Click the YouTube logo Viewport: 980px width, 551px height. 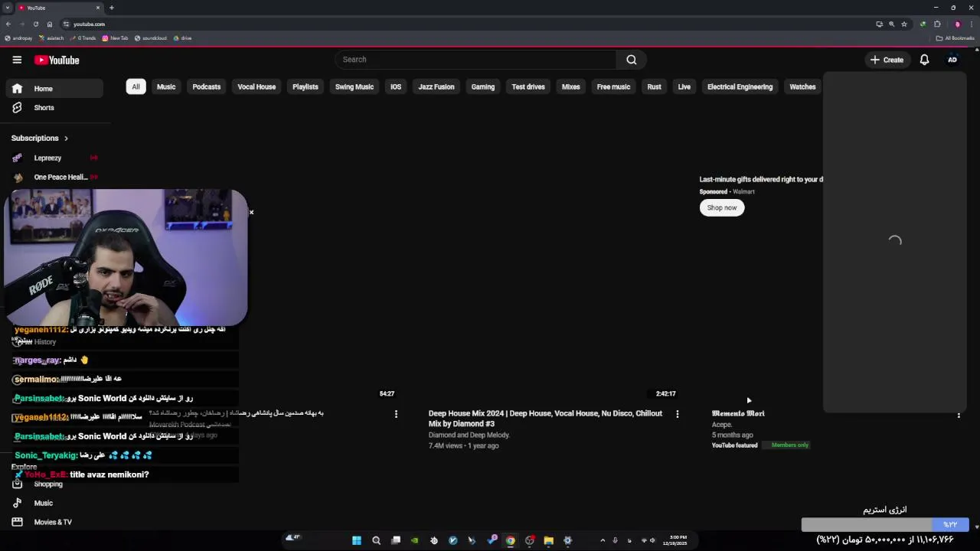pos(57,60)
